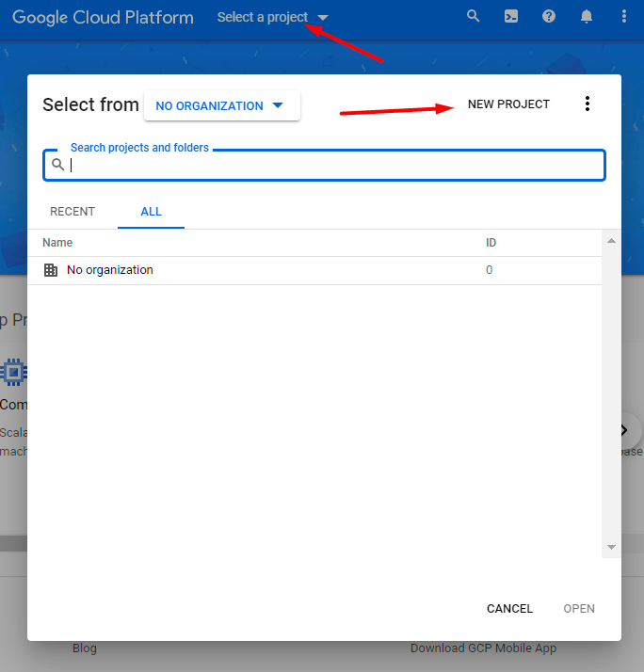
Task: Click the ID column header
Action: [491, 243]
